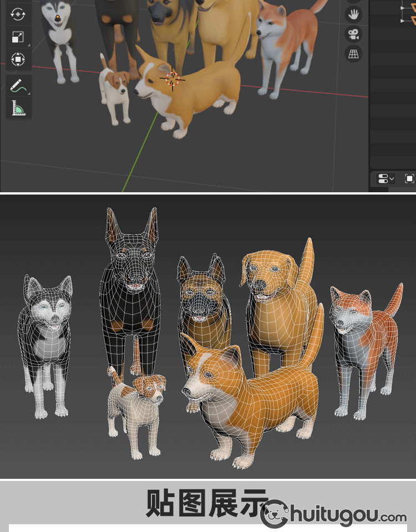The height and width of the screenshot is (532, 416).
Task: Pick the Annotate pencil tool
Action: click(x=18, y=85)
